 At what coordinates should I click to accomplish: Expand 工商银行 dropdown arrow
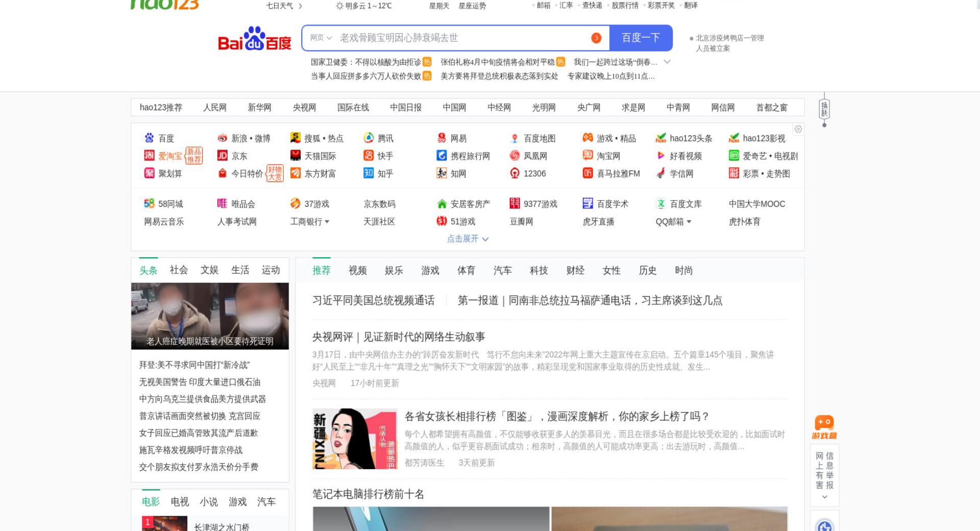click(x=327, y=222)
